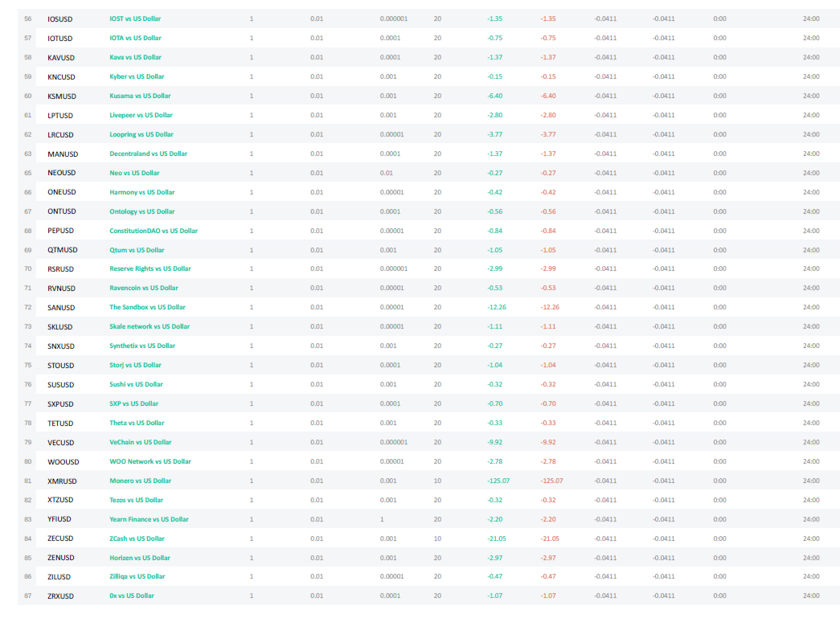Open the Harmony vs US Dollar link
The width and height of the screenshot is (840, 622).
(142, 192)
